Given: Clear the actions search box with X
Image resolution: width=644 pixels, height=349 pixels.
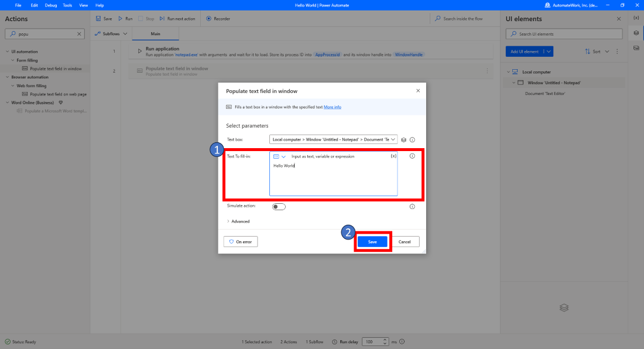Looking at the screenshot, I should point(79,34).
